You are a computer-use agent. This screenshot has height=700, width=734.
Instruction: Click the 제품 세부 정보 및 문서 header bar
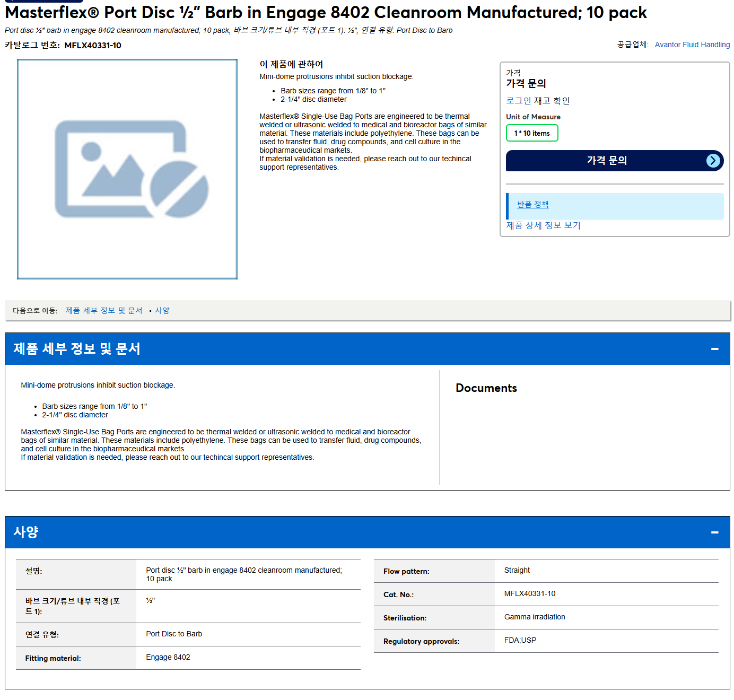click(x=367, y=349)
